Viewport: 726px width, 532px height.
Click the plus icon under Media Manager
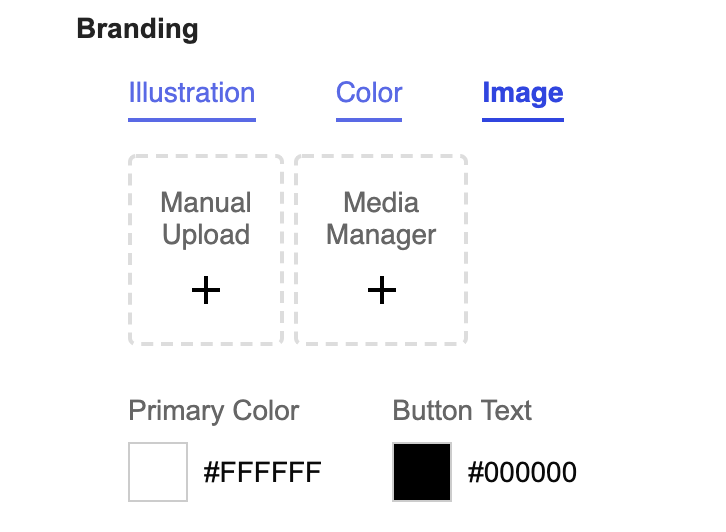[382, 290]
